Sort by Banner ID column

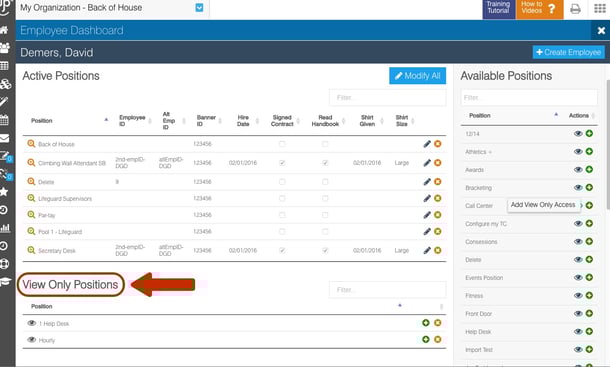(209, 121)
